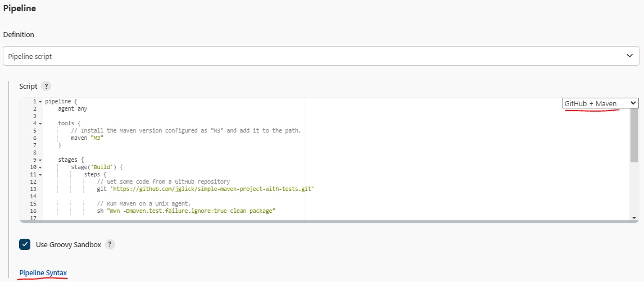Open the Pipeline Syntax link
644x282 pixels.
point(43,273)
